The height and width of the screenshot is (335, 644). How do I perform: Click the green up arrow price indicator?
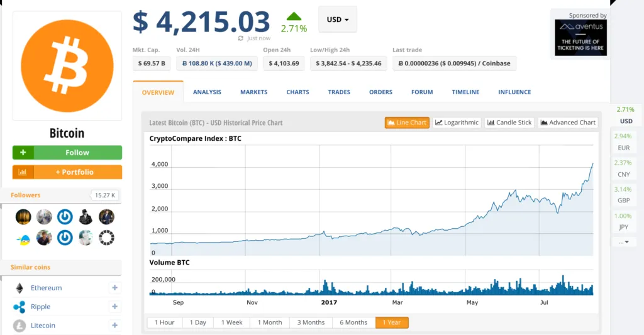pyautogui.click(x=294, y=16)
